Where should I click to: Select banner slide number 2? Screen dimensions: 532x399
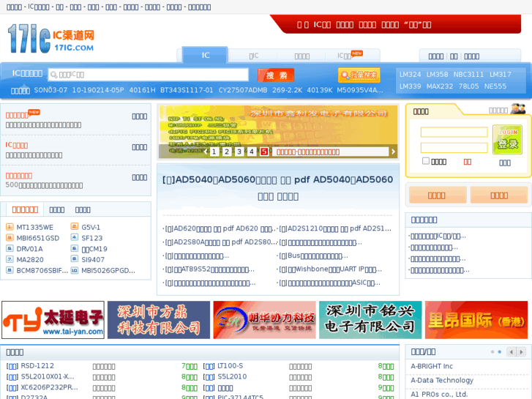tap(227, 152)
